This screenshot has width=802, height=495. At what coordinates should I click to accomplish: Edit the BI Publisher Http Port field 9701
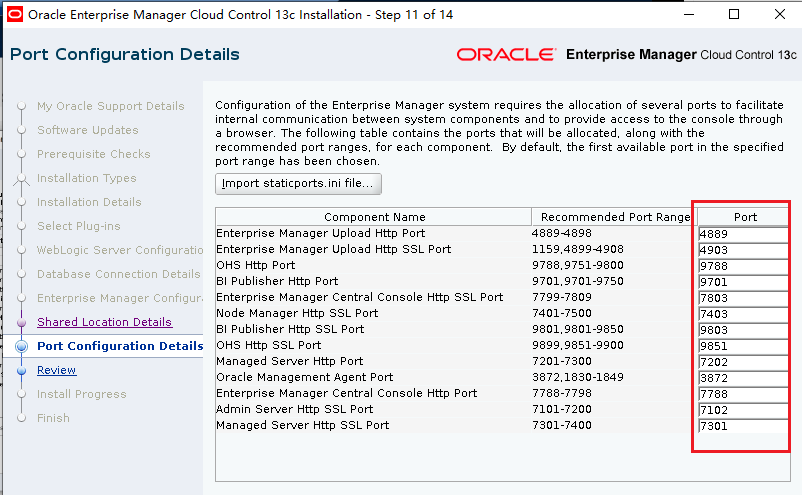click(x=743, y=282)
